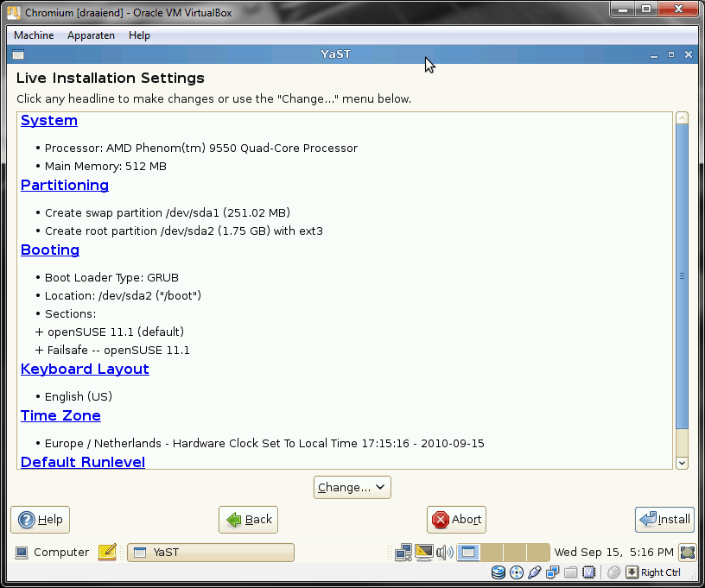Click the VirtualBox hard disk activity icon

[499, 572]
